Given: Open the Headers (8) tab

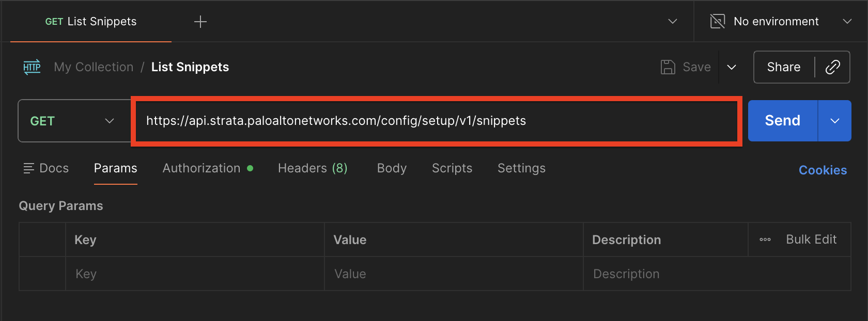Looking at the screenshot, I should tap(313, 168).
